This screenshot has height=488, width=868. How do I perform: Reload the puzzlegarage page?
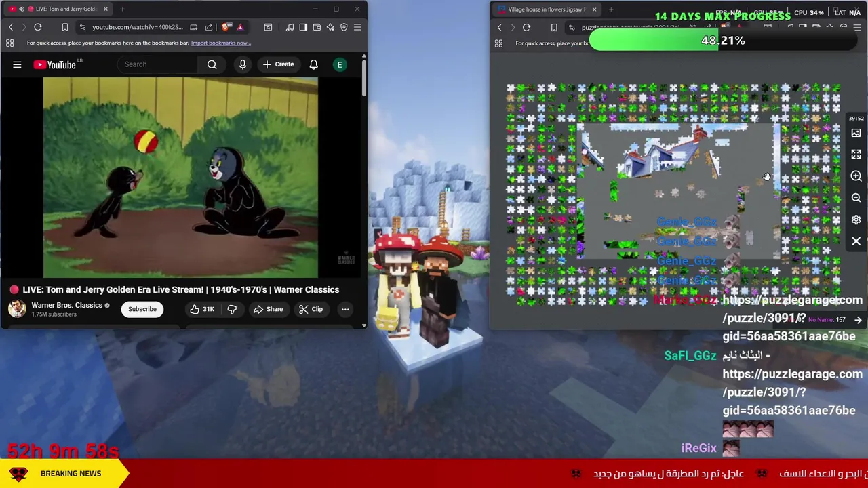[x=526, y=27]
